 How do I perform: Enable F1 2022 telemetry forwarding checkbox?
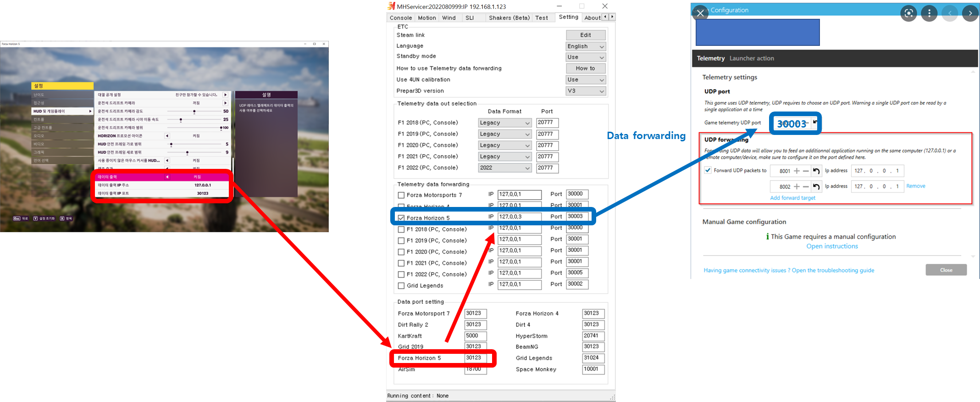pos(401,274)
